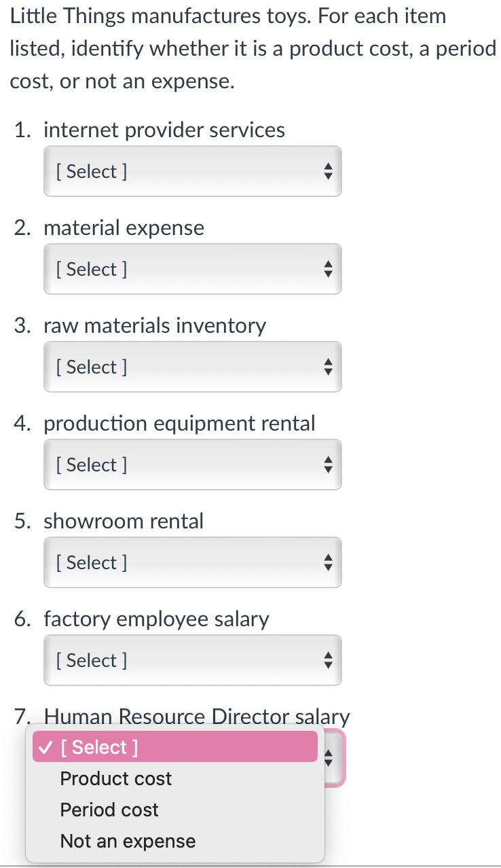Image resolution: width=501 pixels, height=868 pixels.
Task: Open the production equipment rental dropdown
Action: tap(192, 465)
